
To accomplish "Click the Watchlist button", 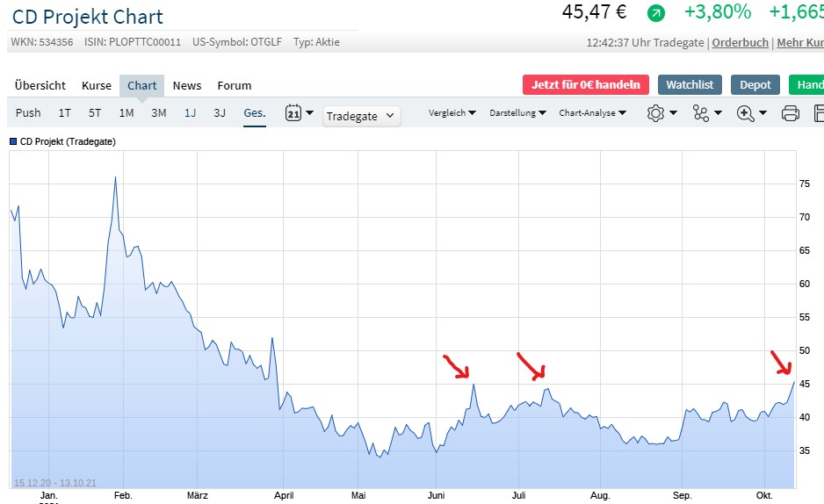I will tap(690, 85).
